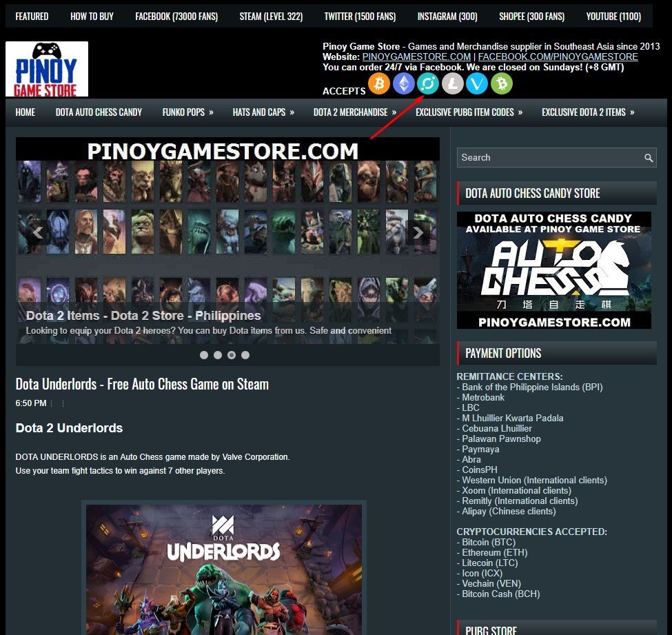Viewport: 672px width, 635px height.
Task: Click the Bitcoin Cash (BCH) list entry
Action: tap(498, 594)
